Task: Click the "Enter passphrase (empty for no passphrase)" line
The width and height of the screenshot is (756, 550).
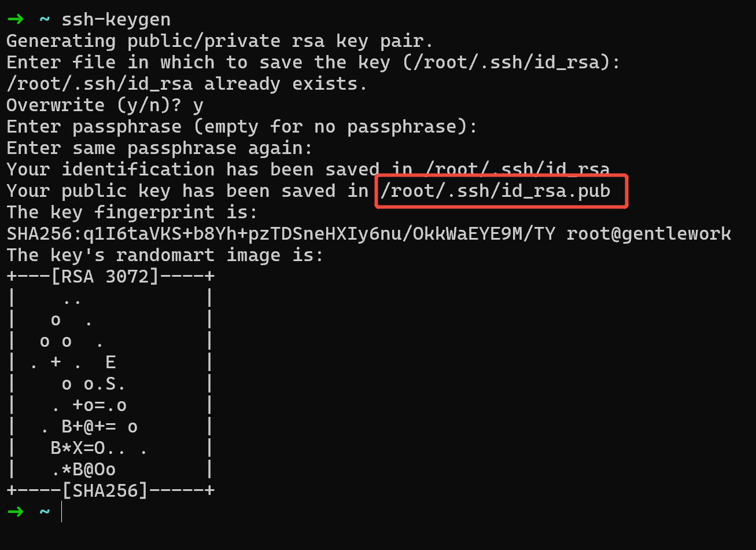Action: tap(242, 127)
